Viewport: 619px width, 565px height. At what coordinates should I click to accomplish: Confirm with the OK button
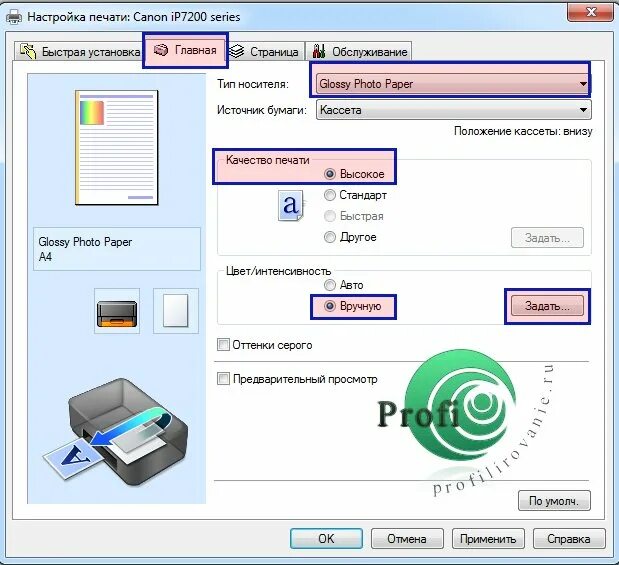(x=326, y=539)
